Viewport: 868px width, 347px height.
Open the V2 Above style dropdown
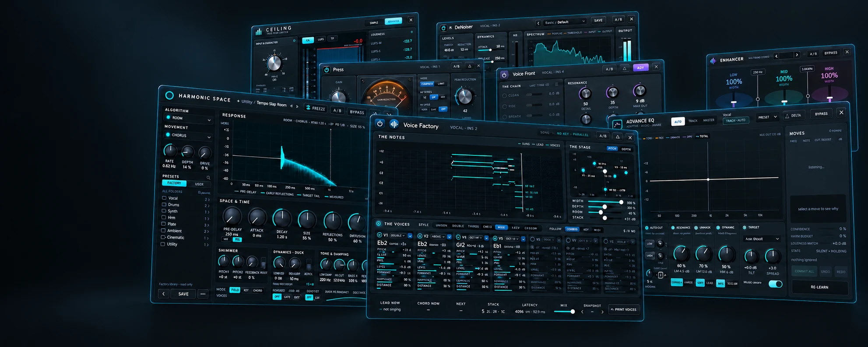pyautogui.click(x=438, y=237)
